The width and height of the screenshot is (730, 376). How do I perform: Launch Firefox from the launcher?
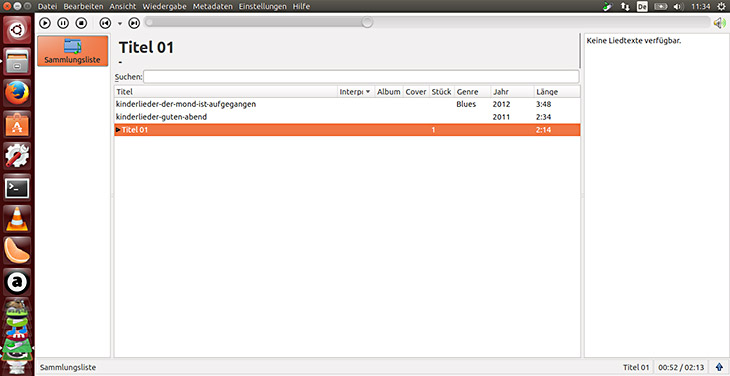pyautogui.click(x=17, y=93)
